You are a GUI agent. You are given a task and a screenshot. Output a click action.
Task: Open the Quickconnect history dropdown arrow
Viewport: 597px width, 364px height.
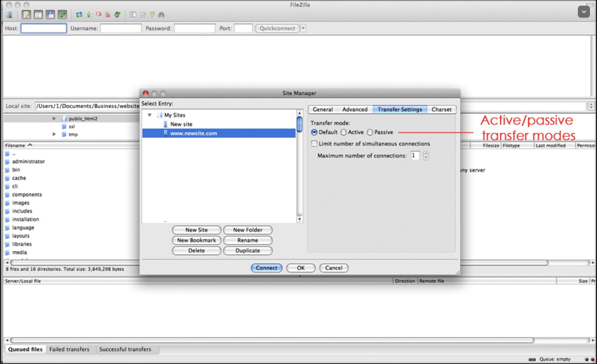tap(303, 28)
